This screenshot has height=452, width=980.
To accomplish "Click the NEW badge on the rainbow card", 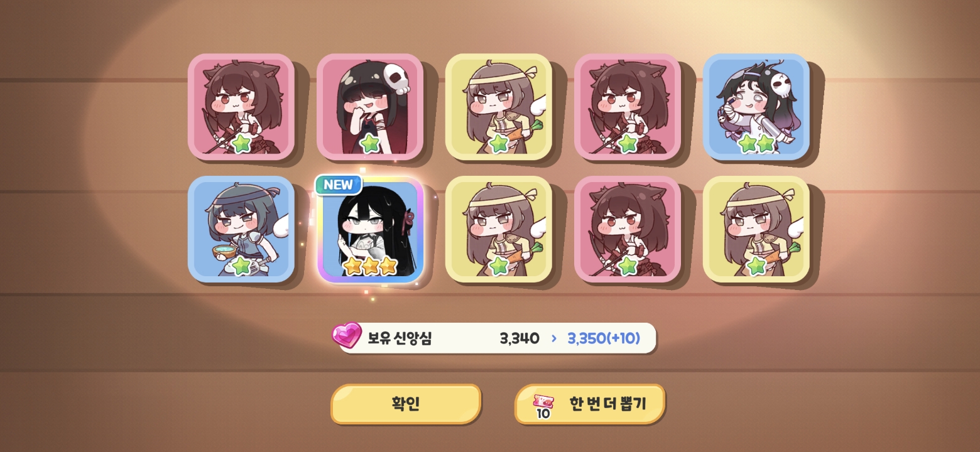I will click(339, 185).
